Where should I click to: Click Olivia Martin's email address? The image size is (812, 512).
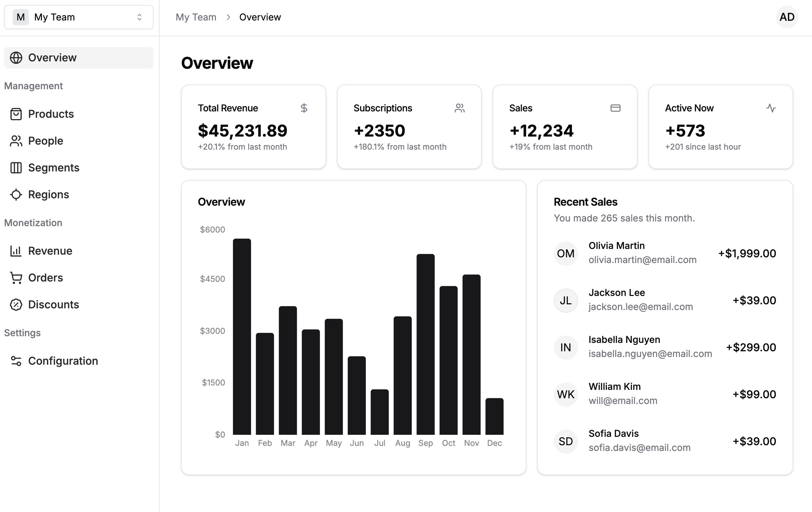(642, 260)
